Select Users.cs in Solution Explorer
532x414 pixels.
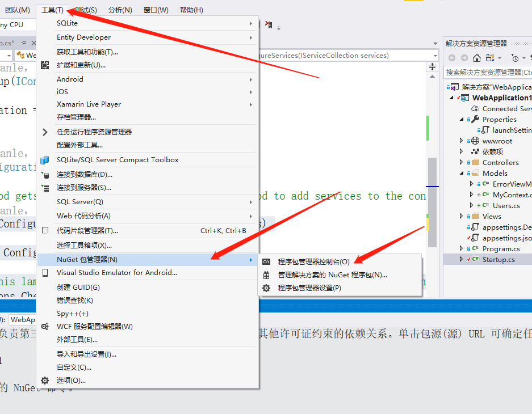pos(506,206)
